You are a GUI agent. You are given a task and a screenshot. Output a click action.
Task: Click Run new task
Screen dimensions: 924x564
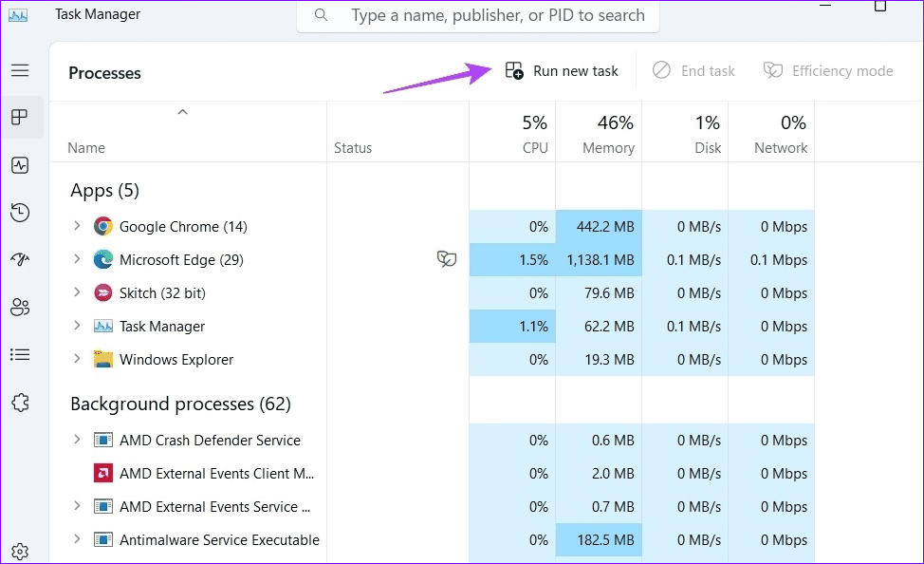(x=563, y=70)
